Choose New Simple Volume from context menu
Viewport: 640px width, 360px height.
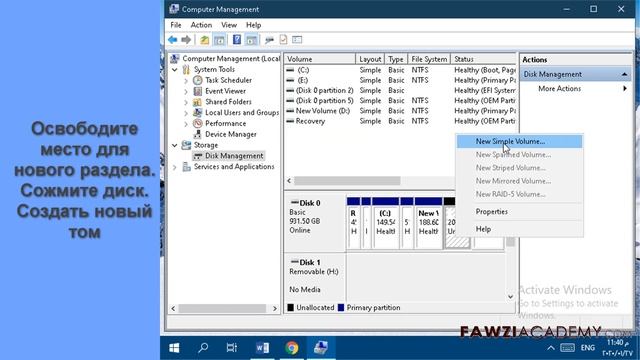519,142
